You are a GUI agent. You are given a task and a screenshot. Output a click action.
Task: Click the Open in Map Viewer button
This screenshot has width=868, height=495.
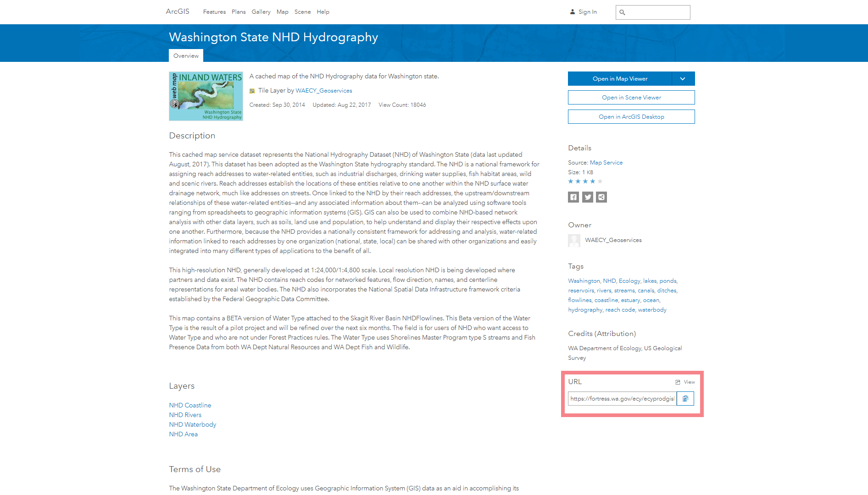point(620,79)
